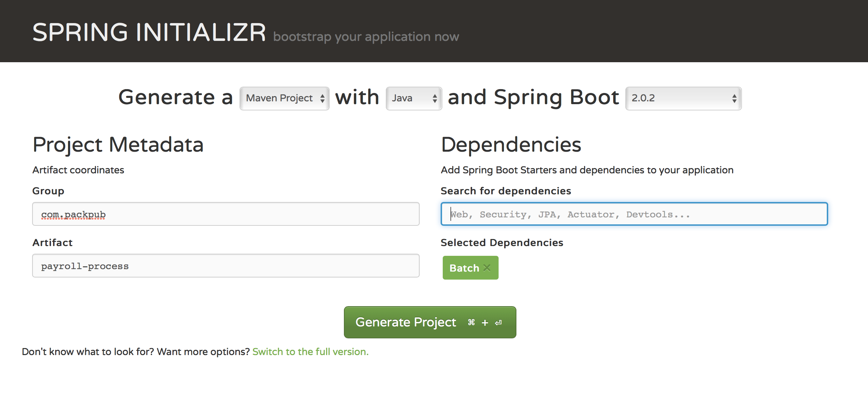Open the Switch to the full version link
This screenshot has height=404, width=868.
tap(310, 352)
